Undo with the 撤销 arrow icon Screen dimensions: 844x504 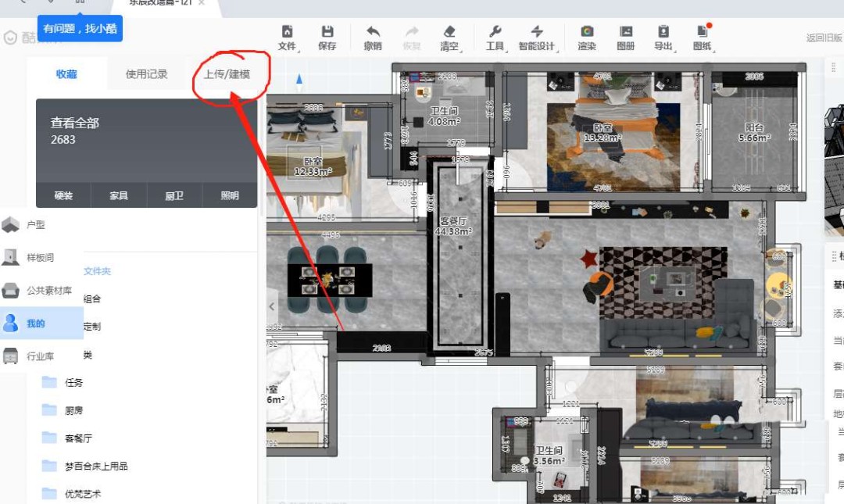tap(373, 32)
